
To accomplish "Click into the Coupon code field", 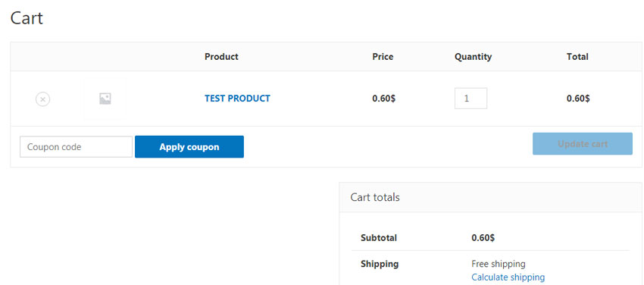I will (76, 147).
